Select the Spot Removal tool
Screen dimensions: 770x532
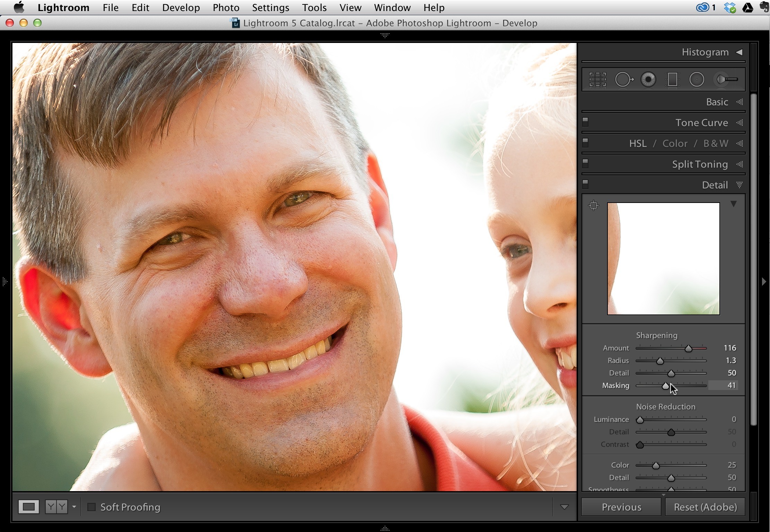(x=624, y=80)
